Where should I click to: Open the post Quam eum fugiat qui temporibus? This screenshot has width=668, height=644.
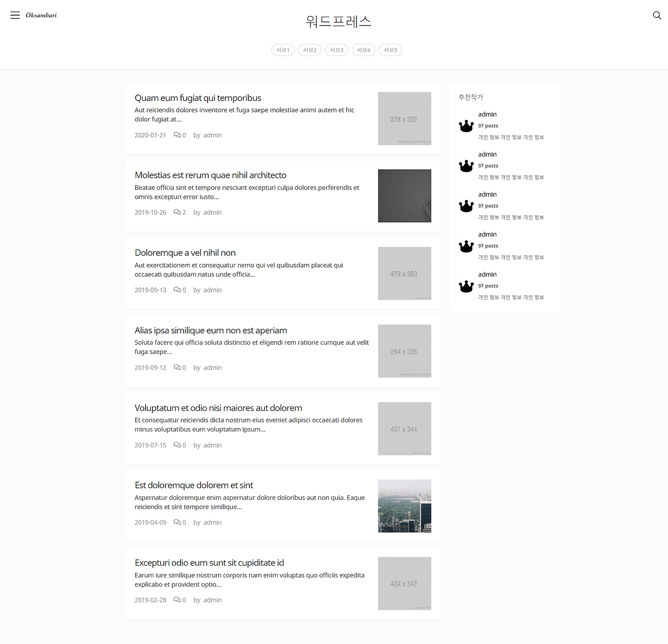(x=198, y=98)
